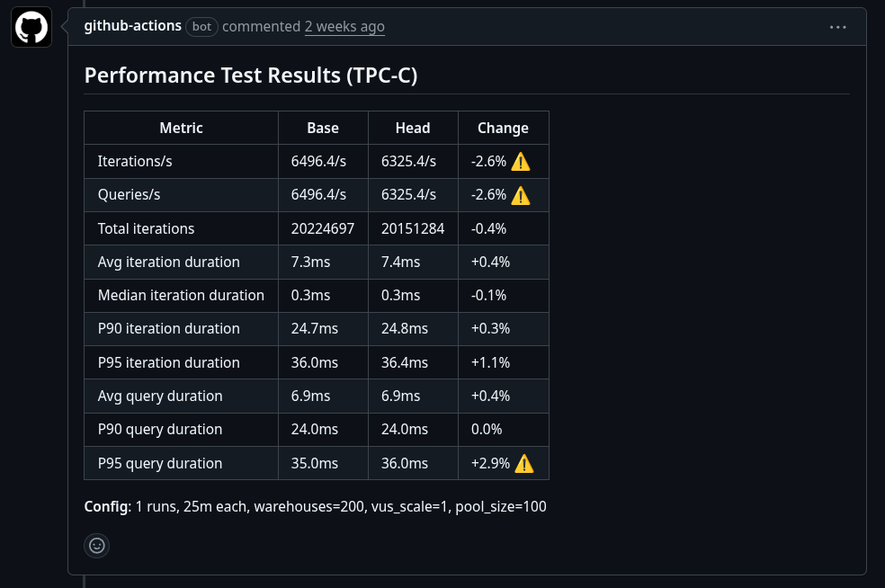Click the "Base" table column header

322,128
